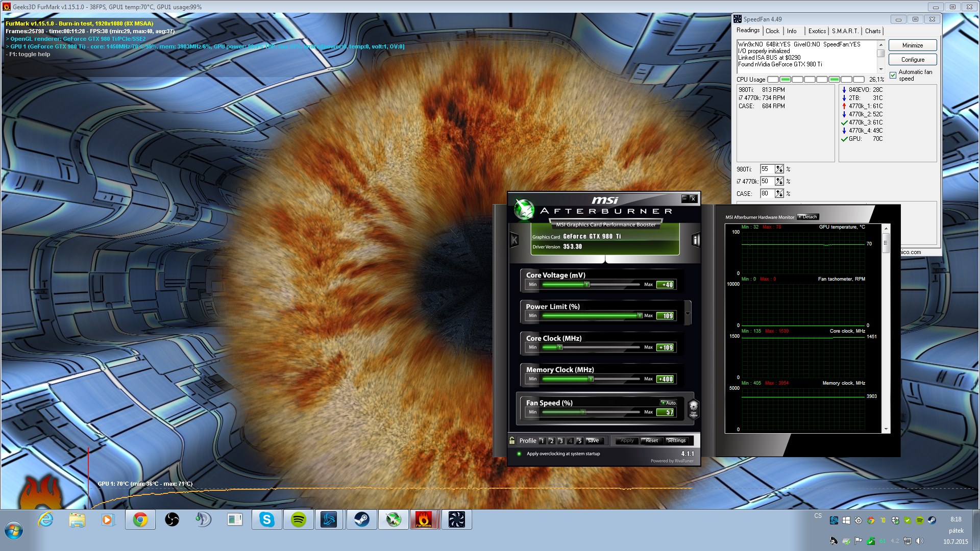The width and height of the screenshot is (980, 551).
Task: Click Hardware Monitor scrollbar up arrow
Action: click(886, 228)
